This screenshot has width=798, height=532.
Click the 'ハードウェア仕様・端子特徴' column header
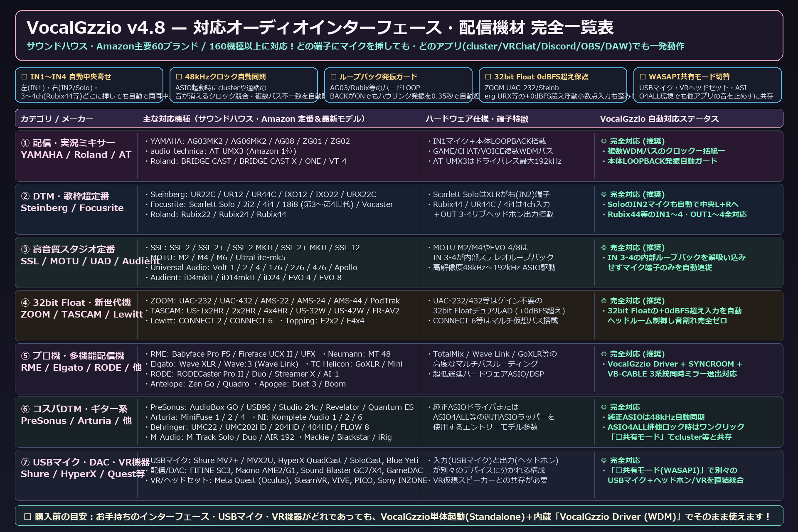coord(477,119)
